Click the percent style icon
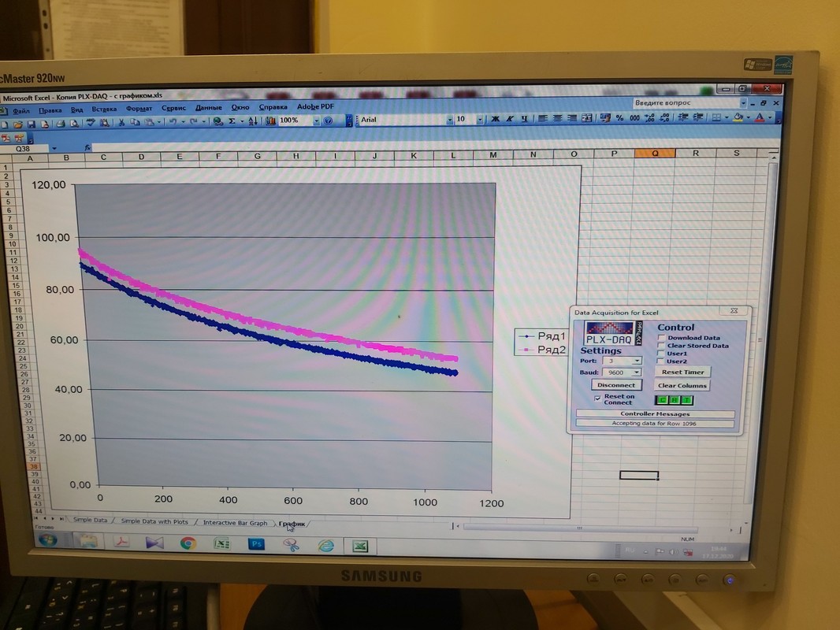 620,118
